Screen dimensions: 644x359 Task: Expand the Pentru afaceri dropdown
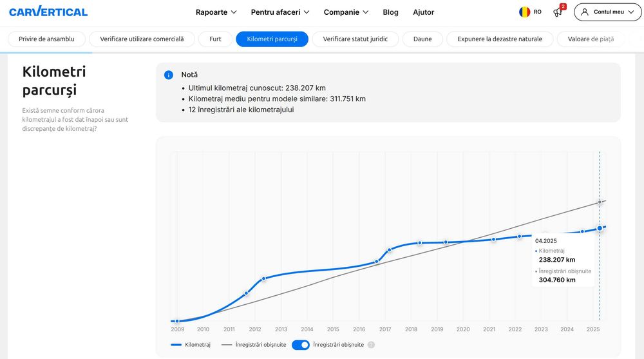(x=280, y=12)
